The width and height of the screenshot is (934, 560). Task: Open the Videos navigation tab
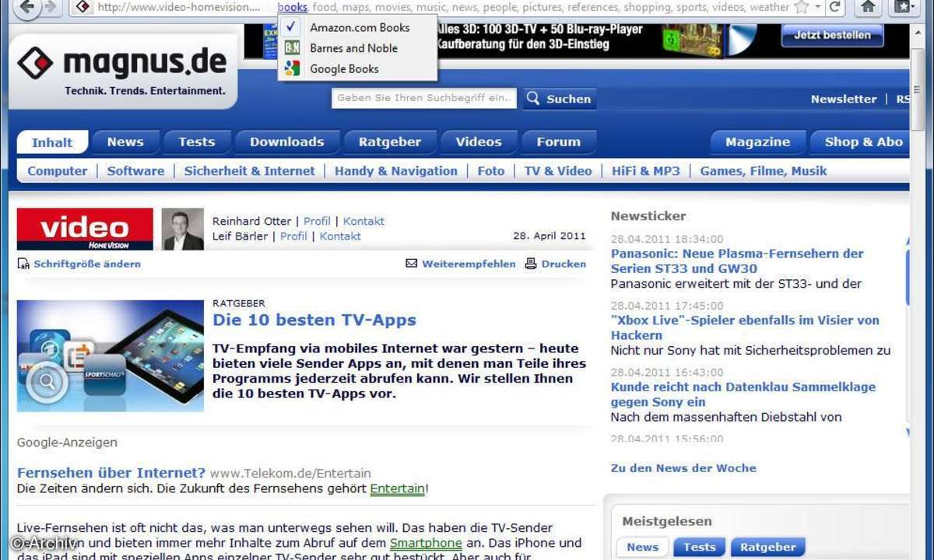478,142
